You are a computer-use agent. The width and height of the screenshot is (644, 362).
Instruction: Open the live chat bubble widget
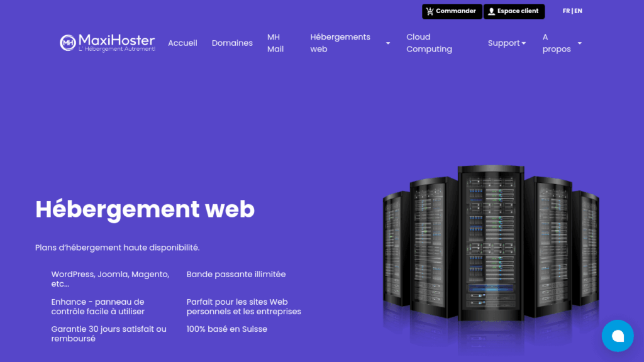point(617,336)
